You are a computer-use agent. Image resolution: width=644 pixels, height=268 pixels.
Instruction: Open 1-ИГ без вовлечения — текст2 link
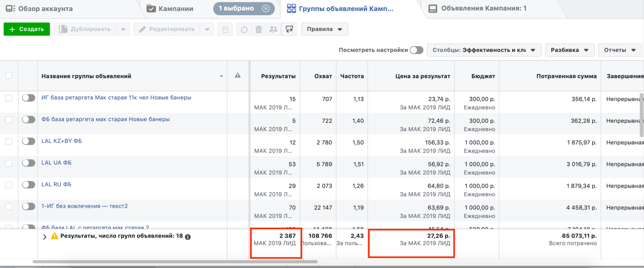click(x=85, y=206)
